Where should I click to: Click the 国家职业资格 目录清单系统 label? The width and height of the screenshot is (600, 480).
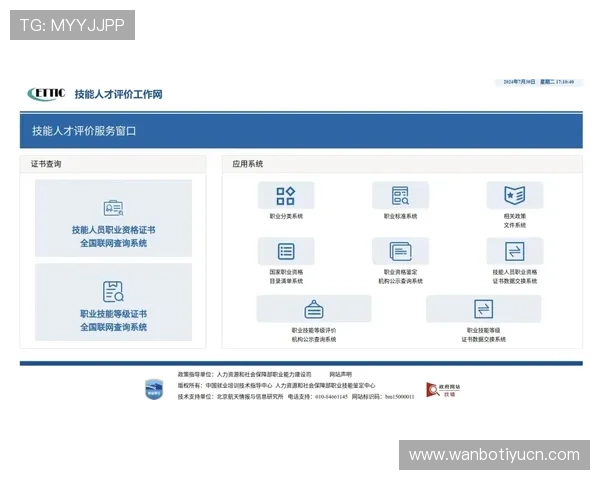tap(286, 276)
